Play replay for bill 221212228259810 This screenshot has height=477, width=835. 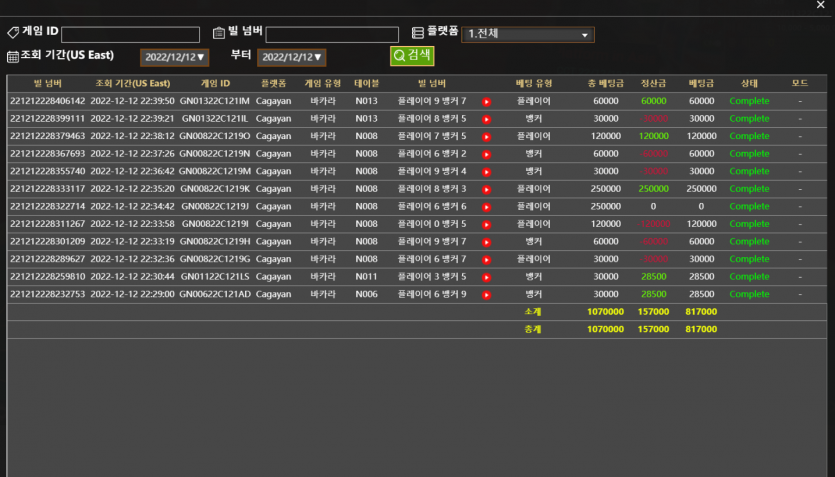pyautogui.click(x=486, y=277)
